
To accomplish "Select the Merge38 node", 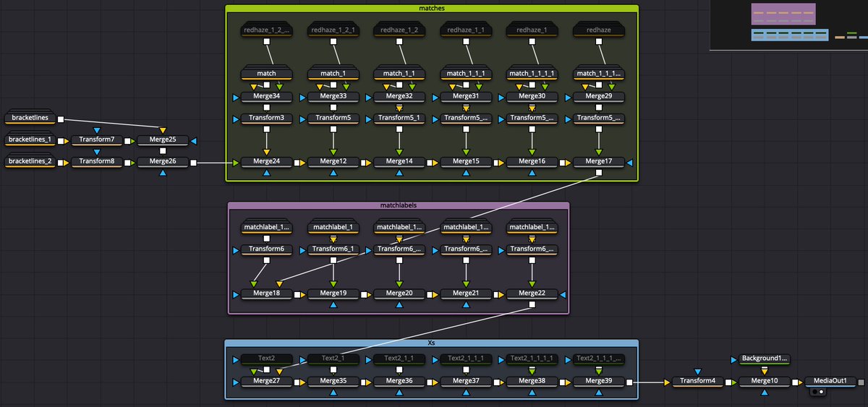I will [x=532, y=381].
